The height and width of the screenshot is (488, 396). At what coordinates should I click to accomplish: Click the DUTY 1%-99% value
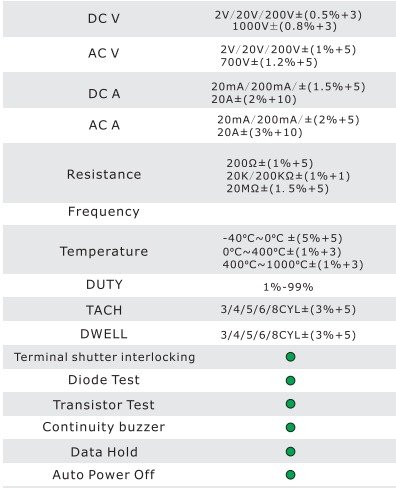tap(288, 287)
